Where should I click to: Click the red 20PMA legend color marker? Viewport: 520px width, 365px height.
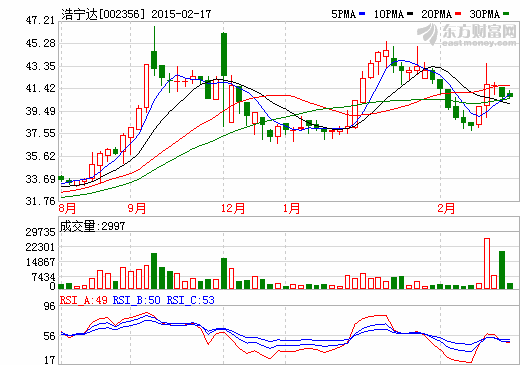point(458,14)
